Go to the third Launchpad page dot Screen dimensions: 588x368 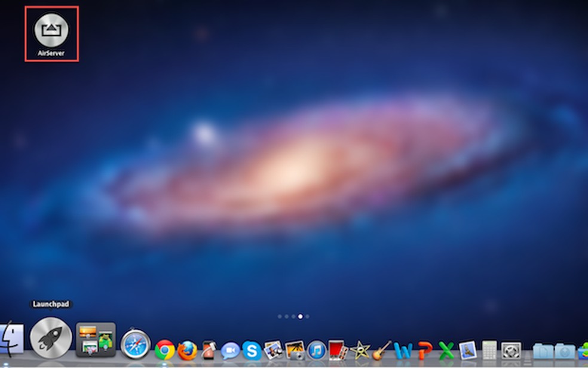click(x=293, y=317)
